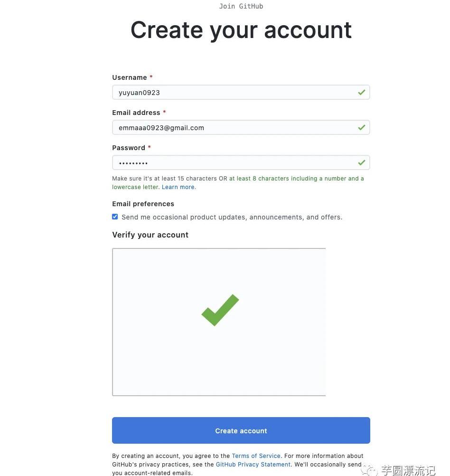This screenshot has width=450, height=476.
Task: Click the WeChat watermark icon
Action: coord(370,470)
